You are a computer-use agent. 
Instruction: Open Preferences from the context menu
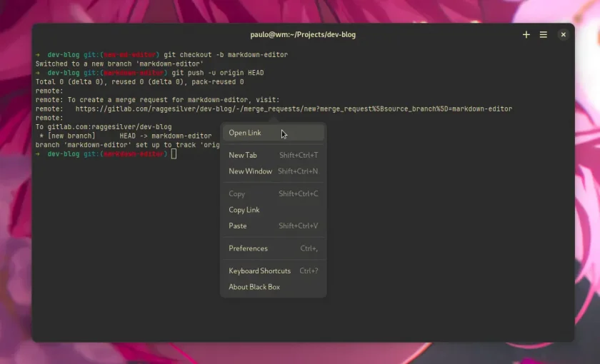[x=273, y=248]
